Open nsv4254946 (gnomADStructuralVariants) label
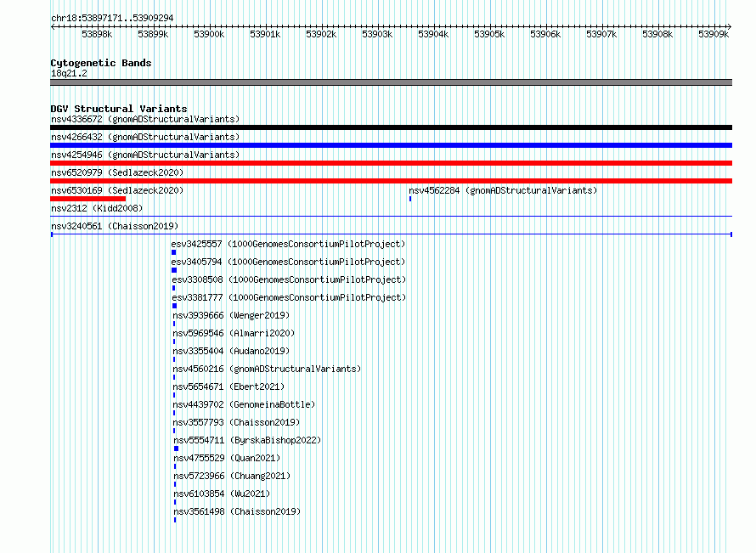 [145, 155]
